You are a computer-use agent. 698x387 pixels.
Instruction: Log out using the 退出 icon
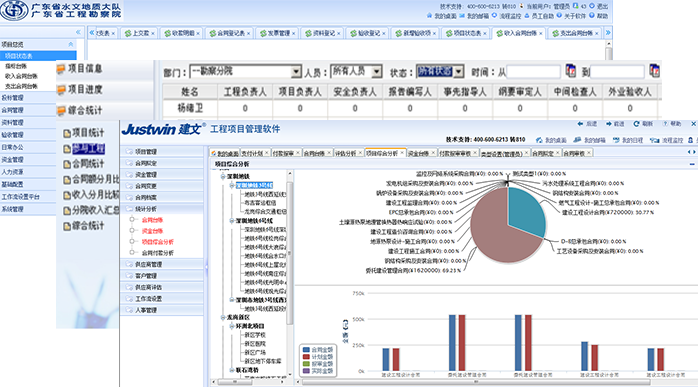click(592, 6)
